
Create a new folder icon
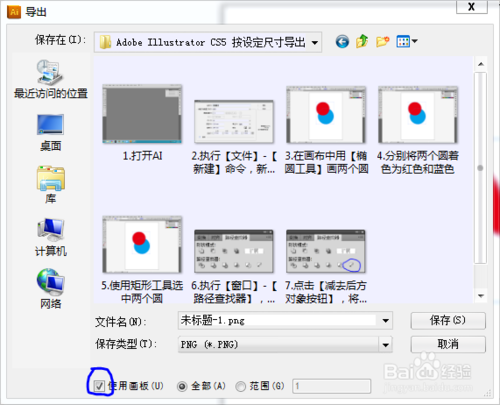(x=383, y=42)
